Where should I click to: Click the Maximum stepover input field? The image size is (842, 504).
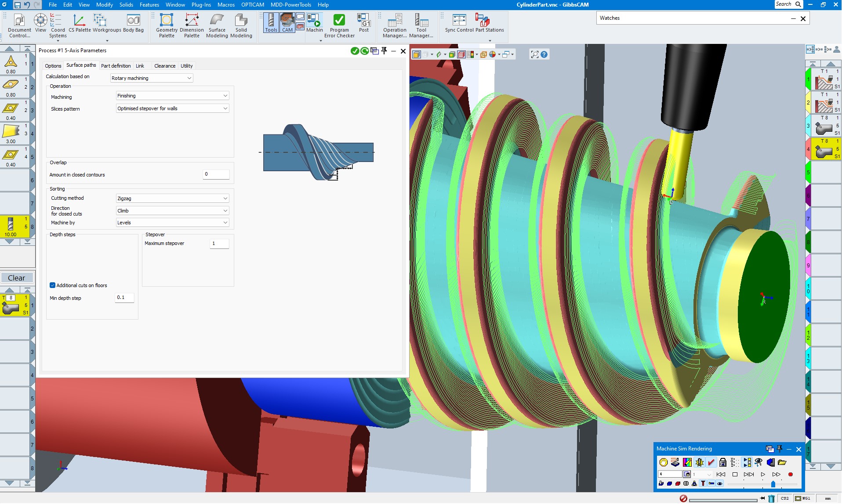point(219,244)
